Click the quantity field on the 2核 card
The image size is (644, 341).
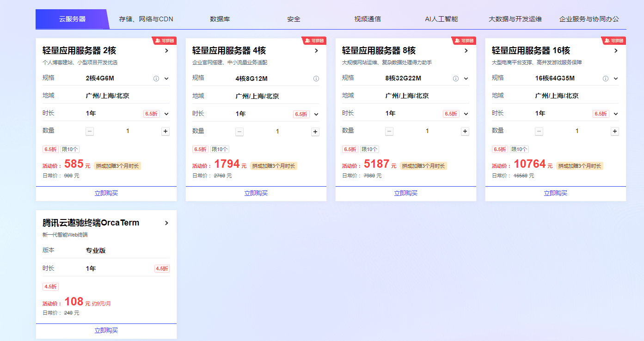point(128,131)
